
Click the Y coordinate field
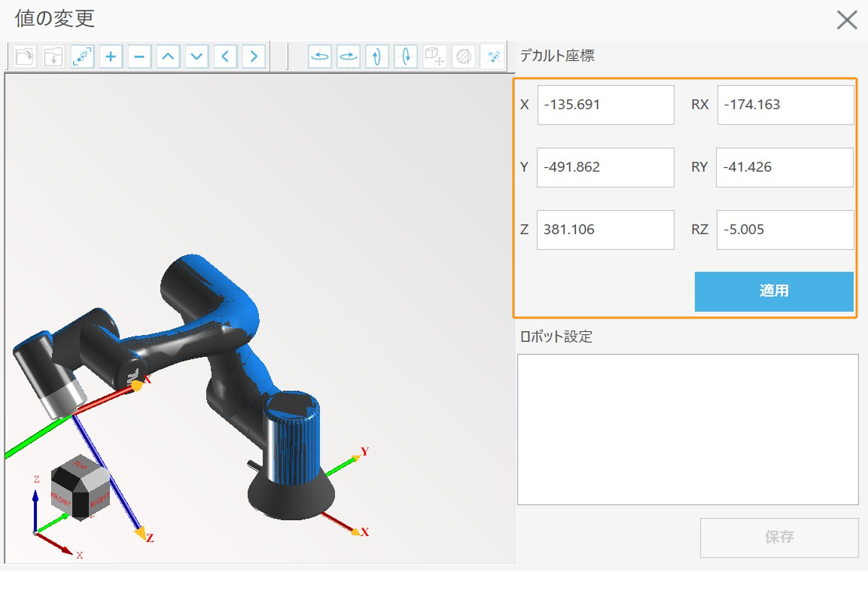click(x=605, y=167)
